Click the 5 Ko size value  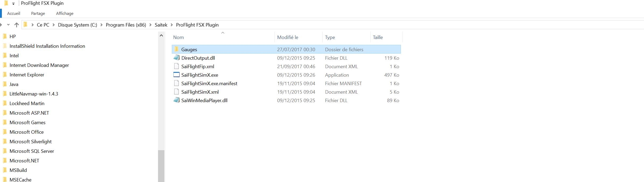click(394, 92)
